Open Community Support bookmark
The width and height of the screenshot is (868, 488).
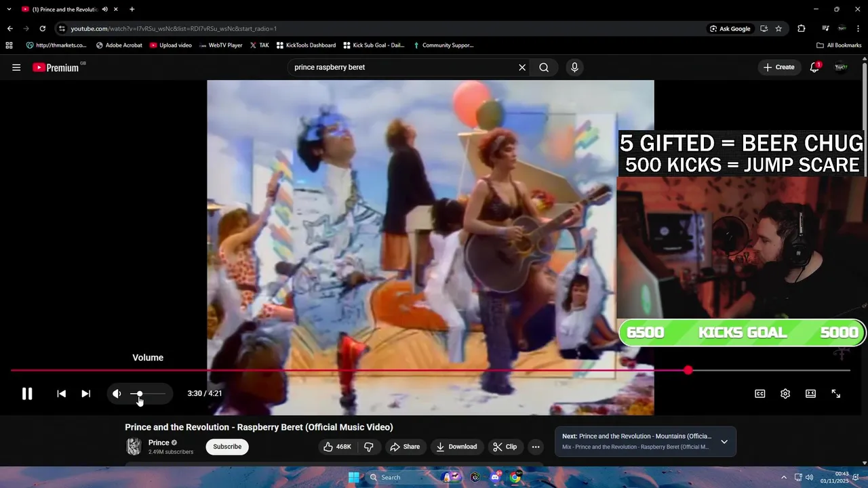(x=443, y=45)
